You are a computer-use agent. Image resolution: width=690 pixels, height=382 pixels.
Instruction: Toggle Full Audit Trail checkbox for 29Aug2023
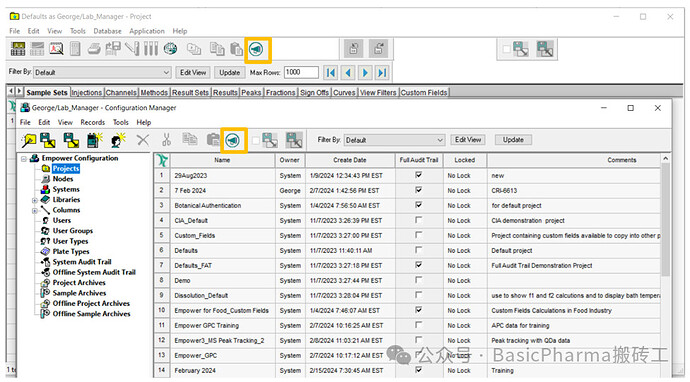click(418, 175)
